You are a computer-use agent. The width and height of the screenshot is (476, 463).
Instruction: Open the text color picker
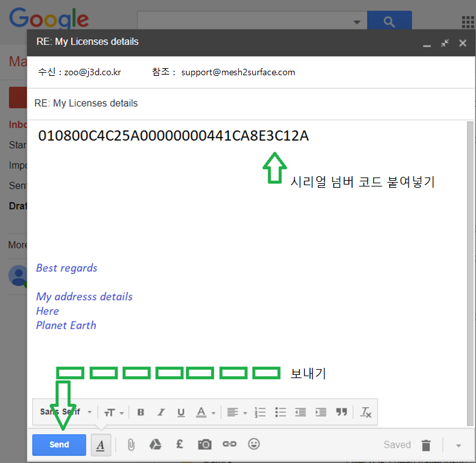206,412
